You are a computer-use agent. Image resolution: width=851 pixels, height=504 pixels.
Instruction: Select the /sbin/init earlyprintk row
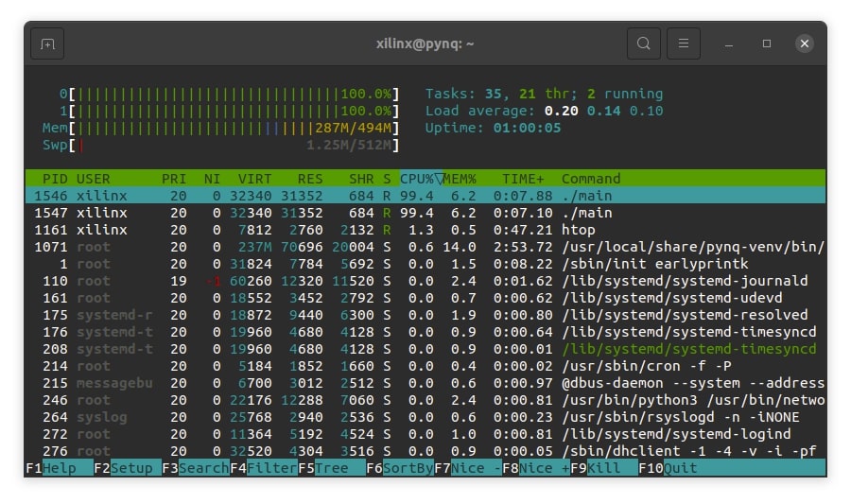425,264
